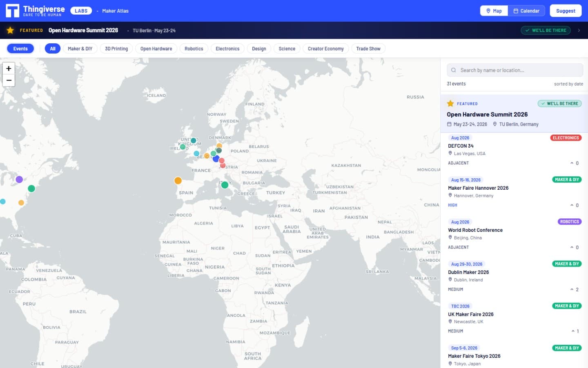Open the featured Open Hardware Summit 2026 card
Viewport: 588px width, 368px height.
(x=514, y=114)
